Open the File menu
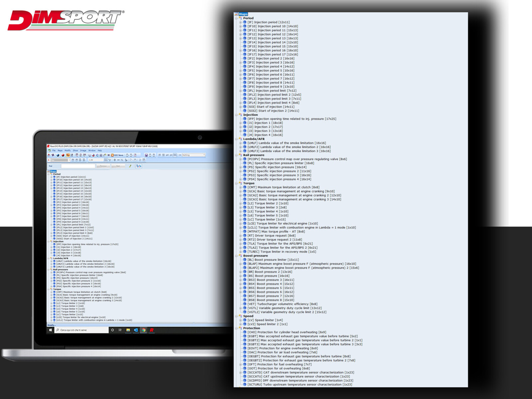Screen dimensions: 532x399 tap(54, 151)
